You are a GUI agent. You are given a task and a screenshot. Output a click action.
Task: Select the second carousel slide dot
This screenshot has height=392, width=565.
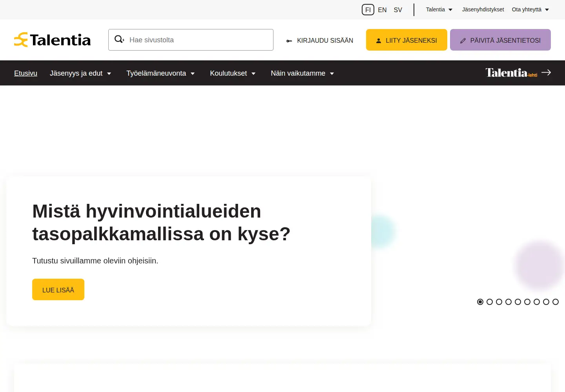(x=490, y=302)
